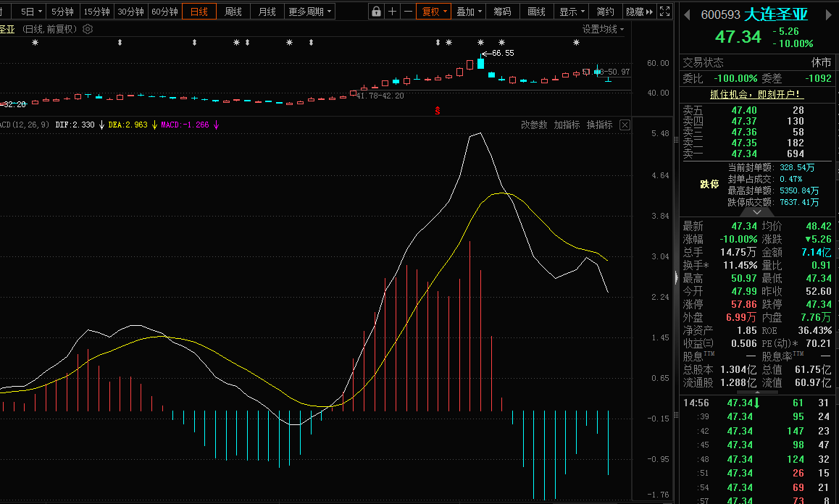Click the double-arrow next to 隐藏
The image size is (839, 504).
click(x=649, y=12)
